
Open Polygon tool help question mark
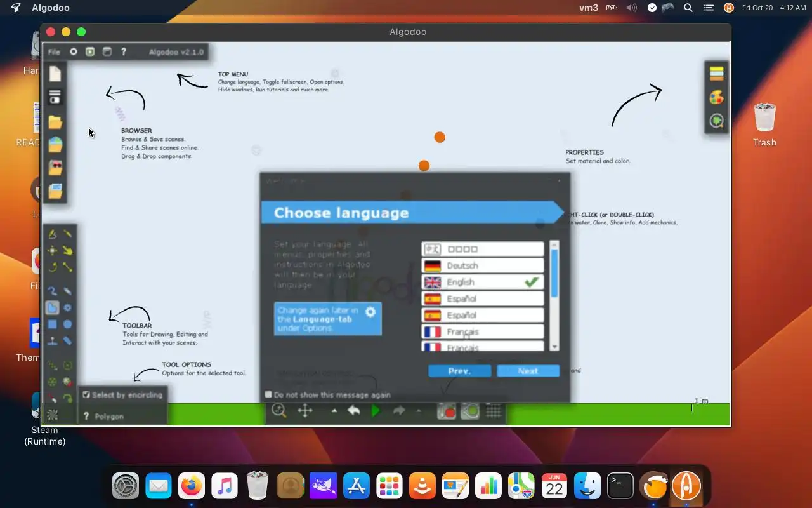pyautogui.click(x=86, y=416)
